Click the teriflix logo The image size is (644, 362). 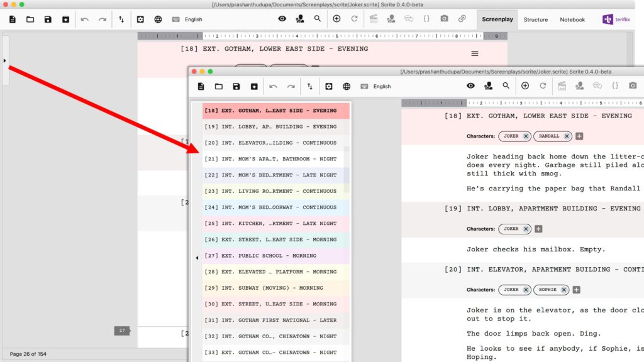click(x=616, y=19)
